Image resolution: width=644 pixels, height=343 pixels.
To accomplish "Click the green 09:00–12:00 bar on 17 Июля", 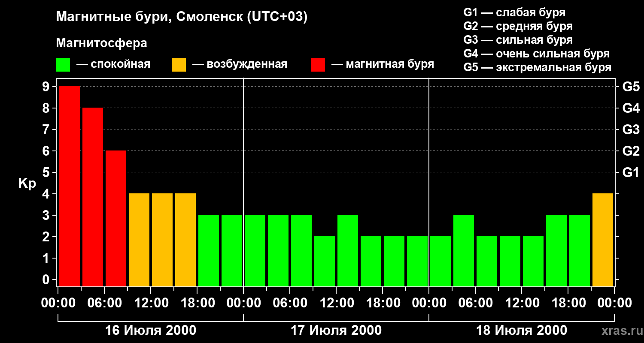I will (x=325, y=261).
